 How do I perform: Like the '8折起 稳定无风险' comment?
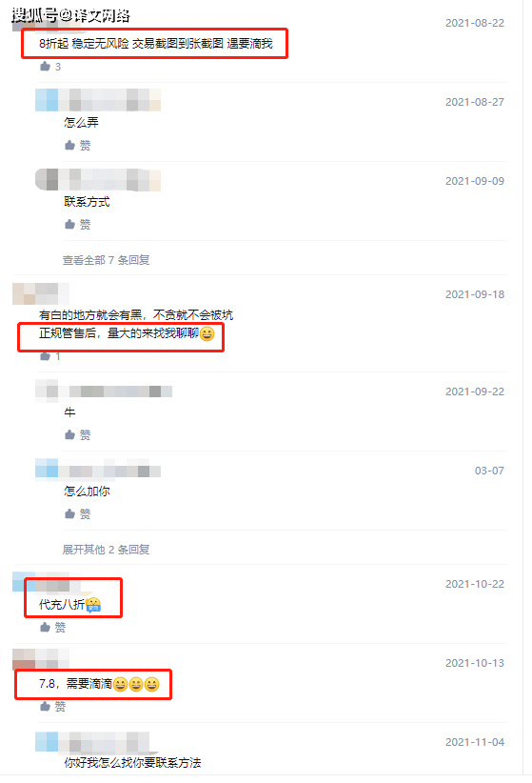point(49,67)
